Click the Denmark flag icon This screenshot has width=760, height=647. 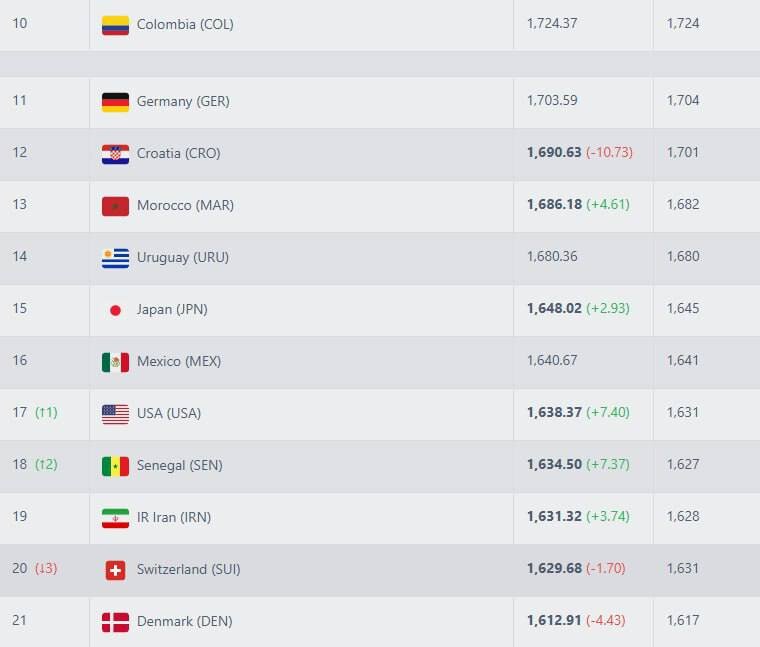pyautogui.click(x=115, y=622)
